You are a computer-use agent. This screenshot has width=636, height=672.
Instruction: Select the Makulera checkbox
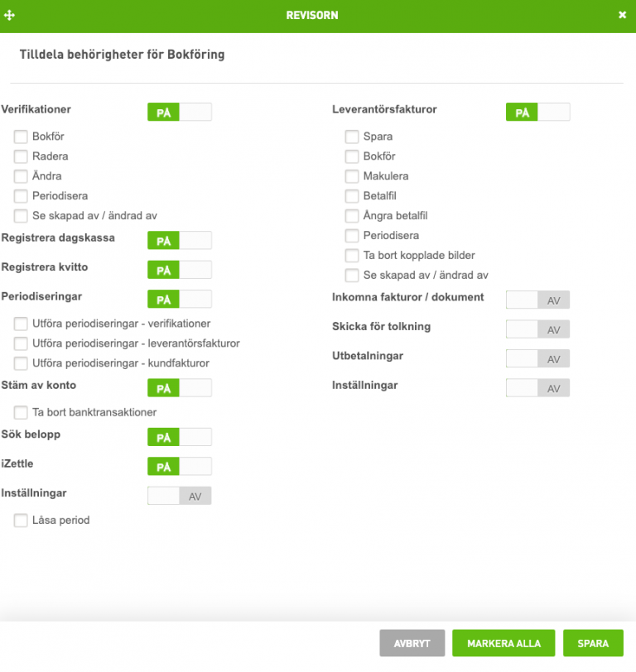pos(352,176)
